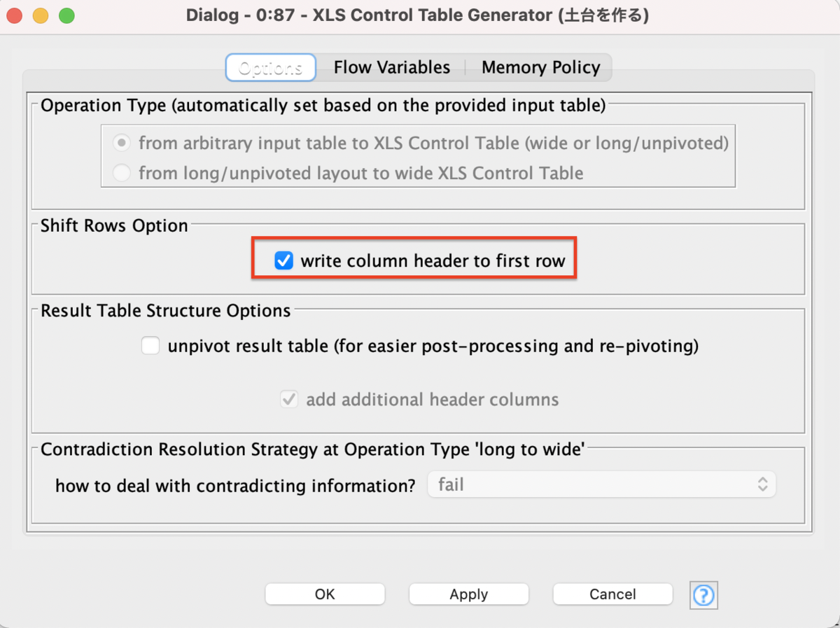This screenshot has width=840, height=628.
Task: Click the yellow minimize window button
Action: pos(41,15)
